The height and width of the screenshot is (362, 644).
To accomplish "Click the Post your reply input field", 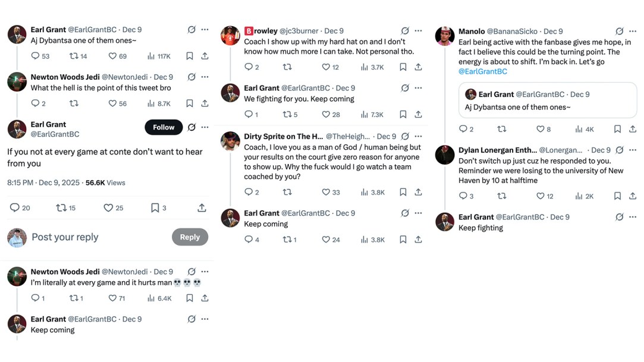I will tap(64, 237).
